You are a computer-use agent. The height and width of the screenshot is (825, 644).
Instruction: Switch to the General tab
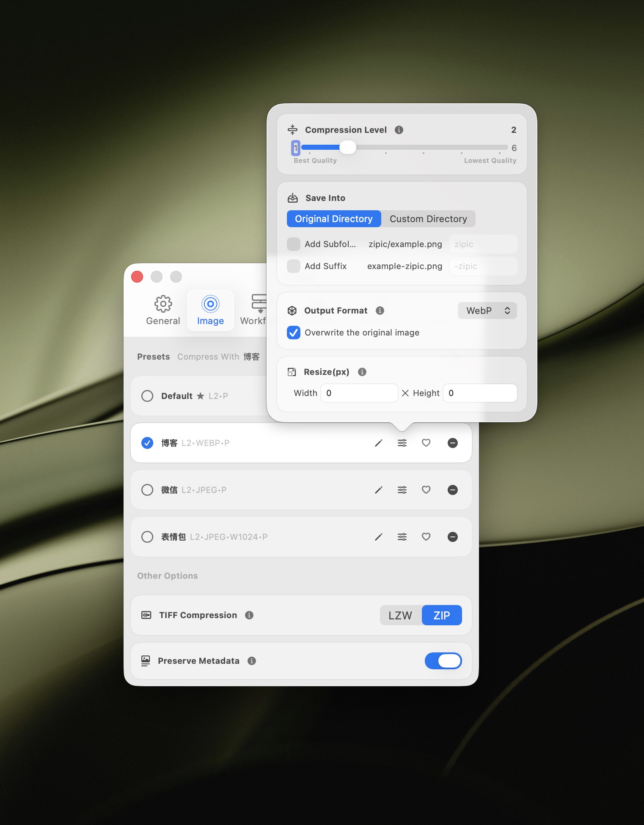pos(163,311)
